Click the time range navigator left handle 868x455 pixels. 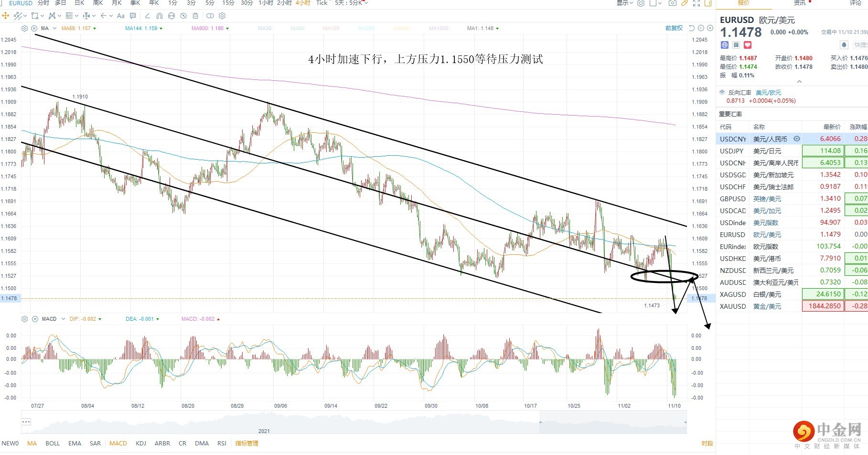(x=541, y=422)
